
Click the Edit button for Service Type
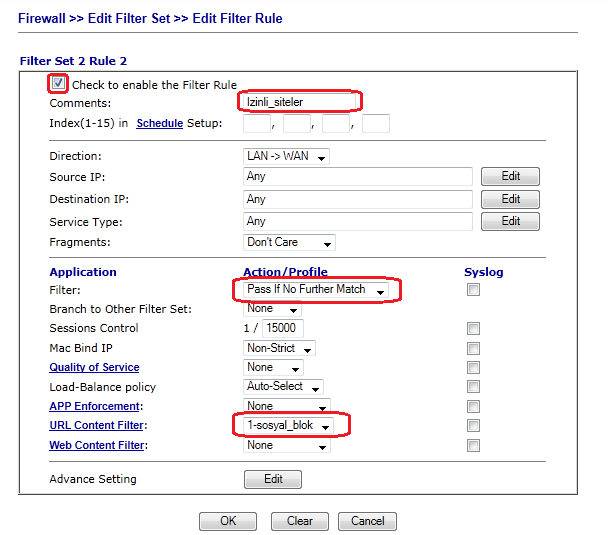[510, 221]
